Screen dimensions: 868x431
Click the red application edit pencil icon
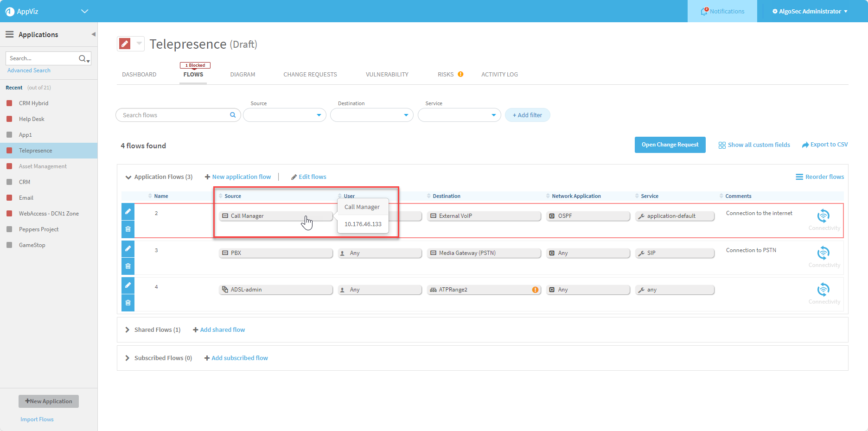[125, 44]
